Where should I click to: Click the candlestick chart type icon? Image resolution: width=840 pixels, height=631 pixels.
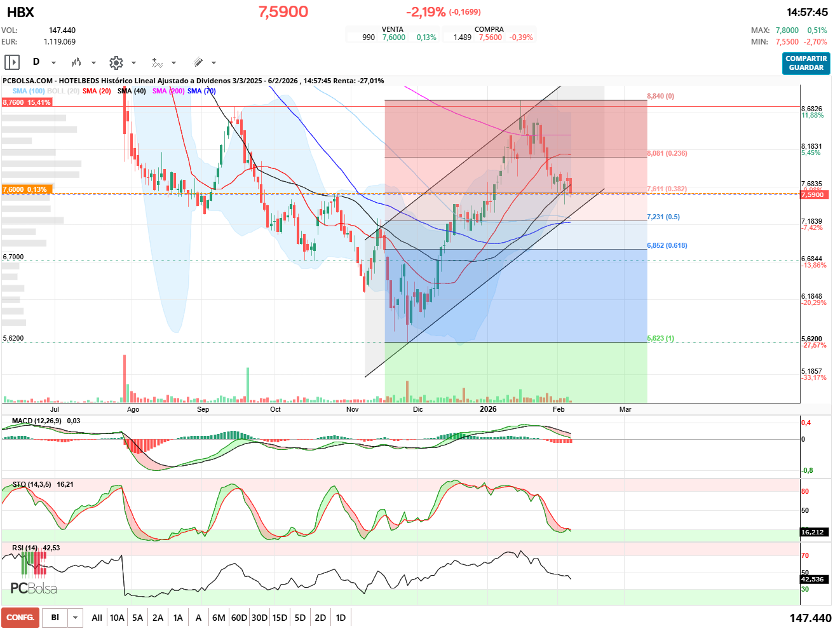point(76,62)
